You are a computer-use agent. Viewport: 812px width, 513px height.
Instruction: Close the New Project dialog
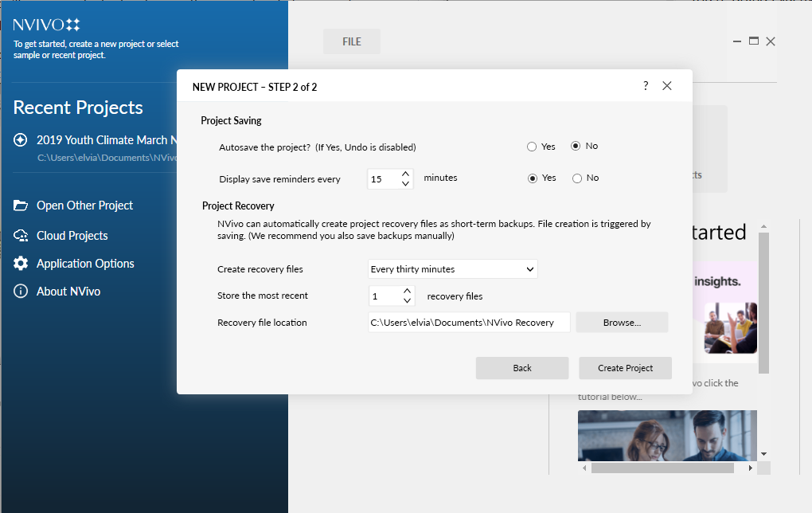667,86
